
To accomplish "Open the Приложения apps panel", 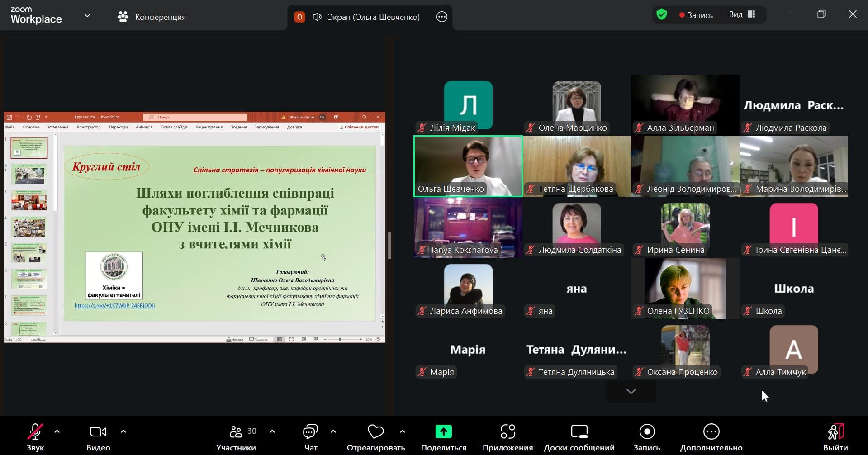I will click(508, 437).
